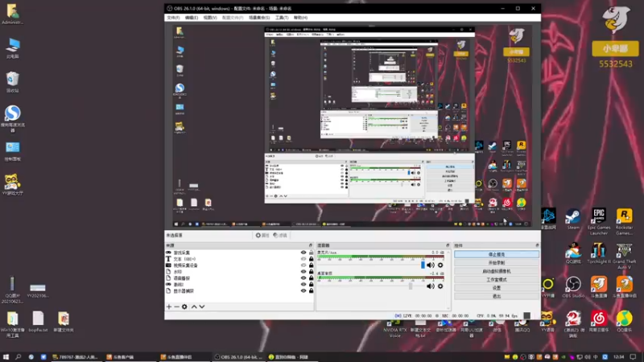Enable 工作室模式 studio mode

(497, 279)
